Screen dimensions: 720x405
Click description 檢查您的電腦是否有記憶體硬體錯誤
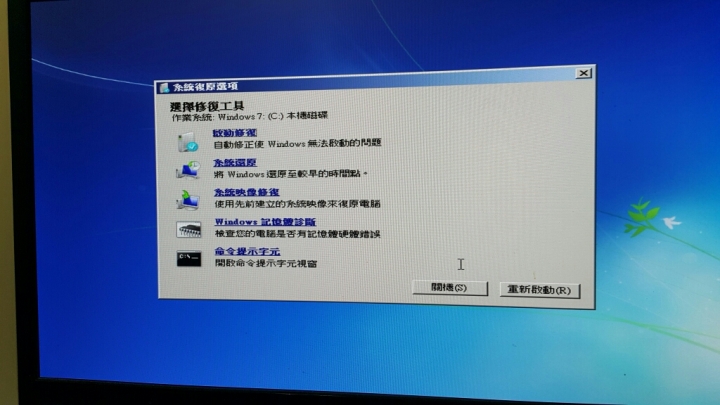tap(298, 234)
